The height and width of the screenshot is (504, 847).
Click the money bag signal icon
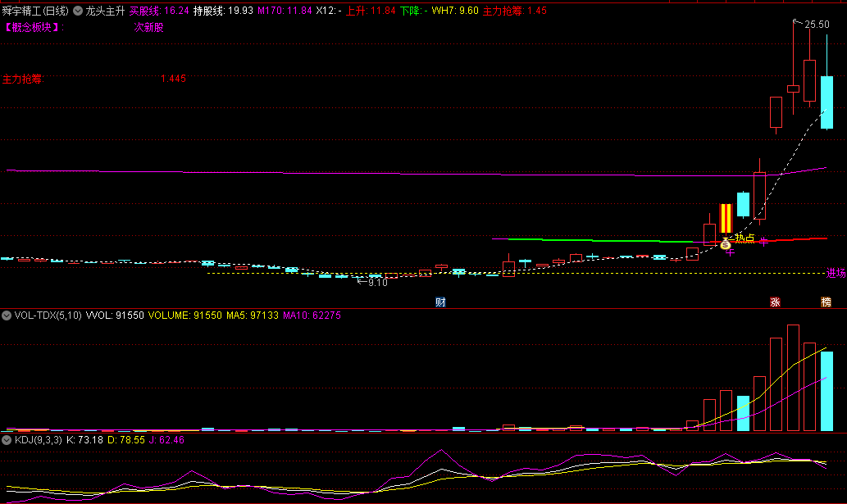[726, 244]
